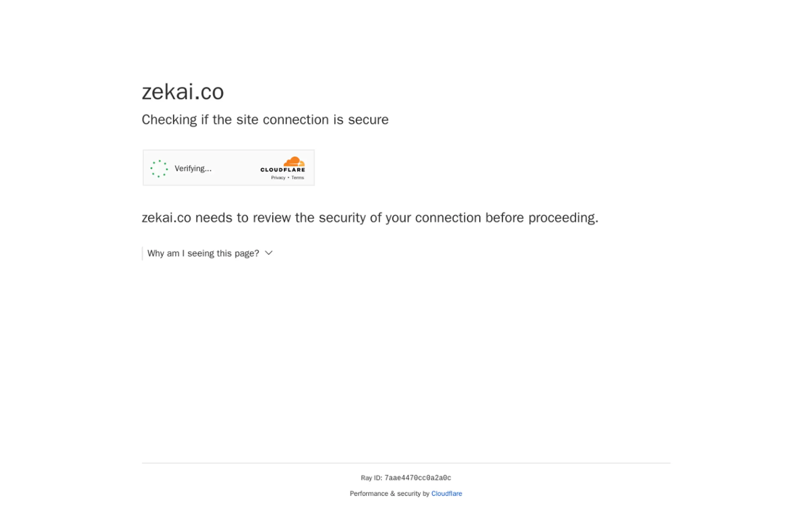Click the security review message paragraph
This screenshot has height=508, width=812.
click(x=369, y=218)
